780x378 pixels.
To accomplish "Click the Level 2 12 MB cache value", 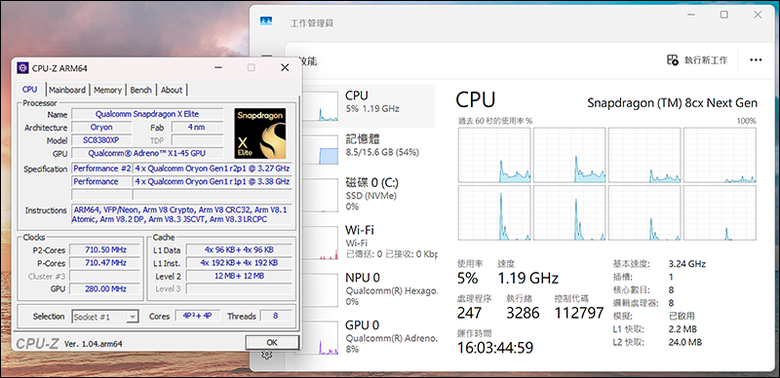I will point(239,276).
